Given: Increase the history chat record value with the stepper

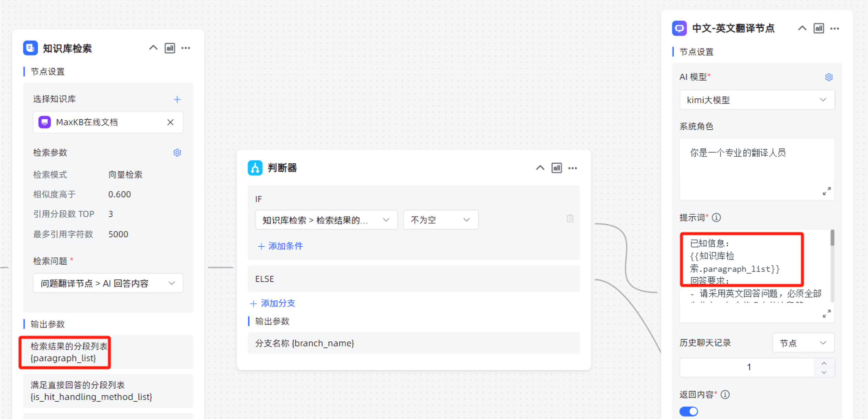Looking at the screenshot, I should coord(824,363).
